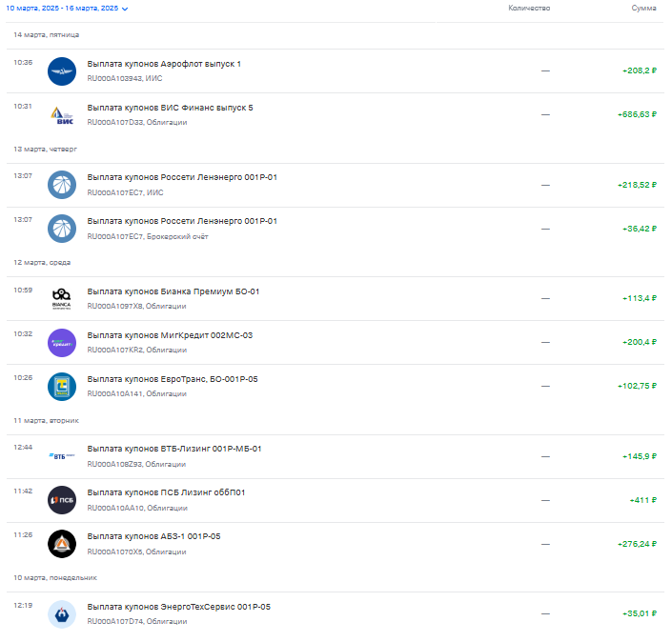The image size is (672, 642).
Task: Click the purple МигКредит logo icon
Action: [x=62, y=343]
